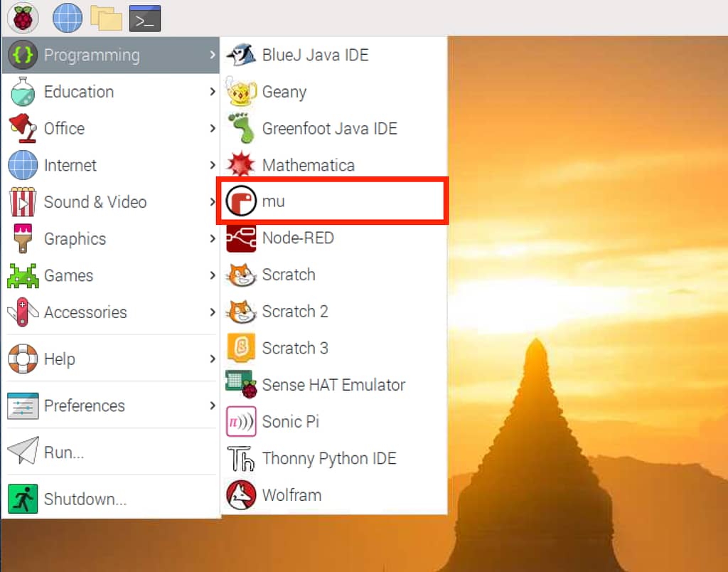Open the Sense HAT Emulator entry
This screenshot has height=572, width=728.
point(334,385)
